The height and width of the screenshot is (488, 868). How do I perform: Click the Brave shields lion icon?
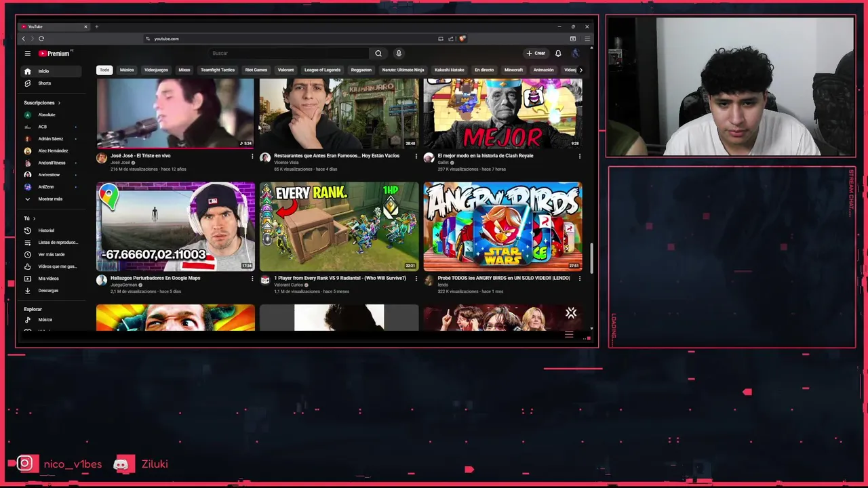(x=462, y=39)
